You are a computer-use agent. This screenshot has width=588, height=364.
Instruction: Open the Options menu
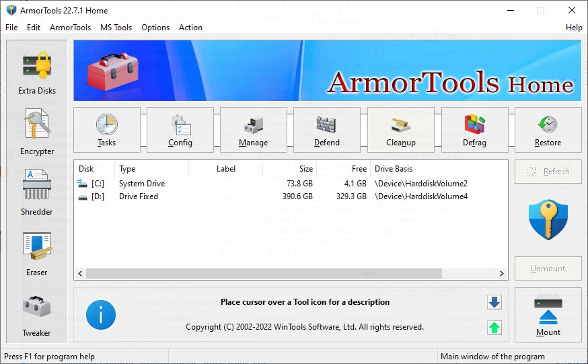click(155, 28)
